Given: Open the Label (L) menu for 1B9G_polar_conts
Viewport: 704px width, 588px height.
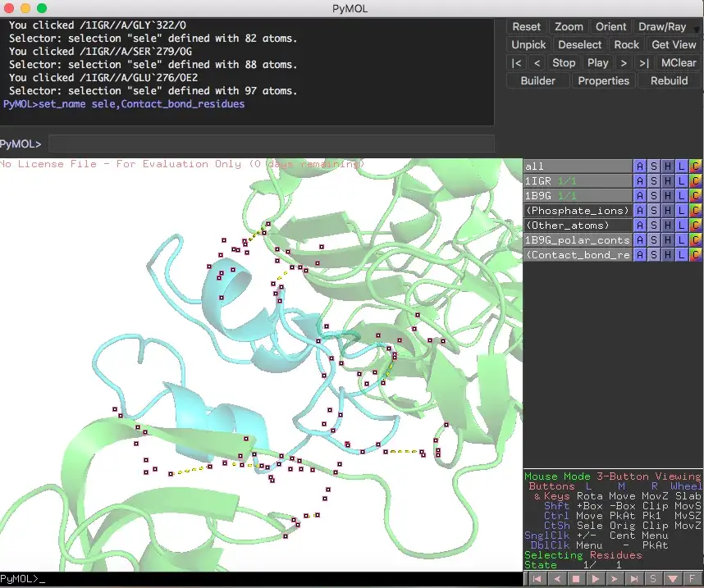Looking at the screenshot, I should coord(680,239).
